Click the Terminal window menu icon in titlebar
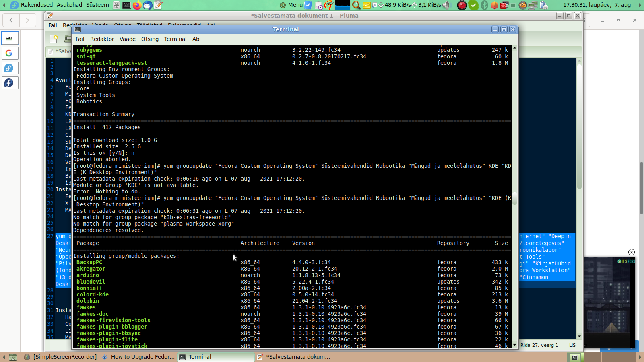 coord(78,29)
